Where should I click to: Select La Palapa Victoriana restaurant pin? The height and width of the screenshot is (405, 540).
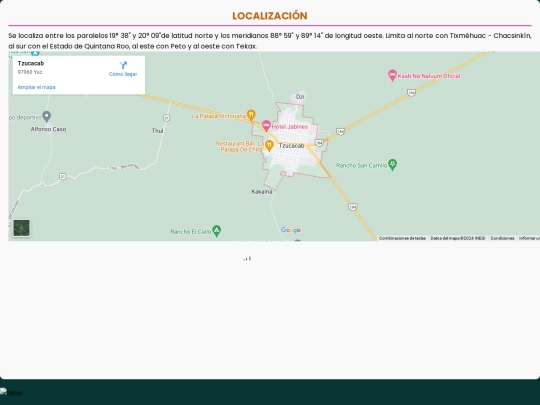coord(251,115)
